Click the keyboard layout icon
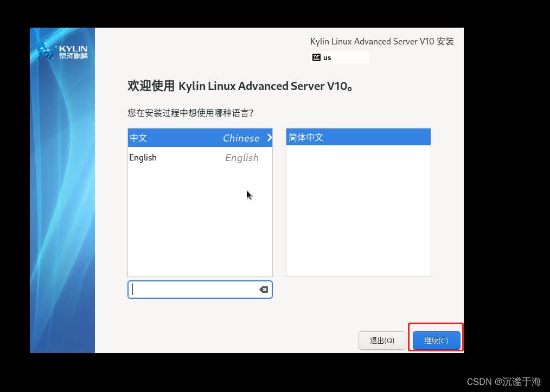Viewport: 550px width, 392px height. [316, 57]
